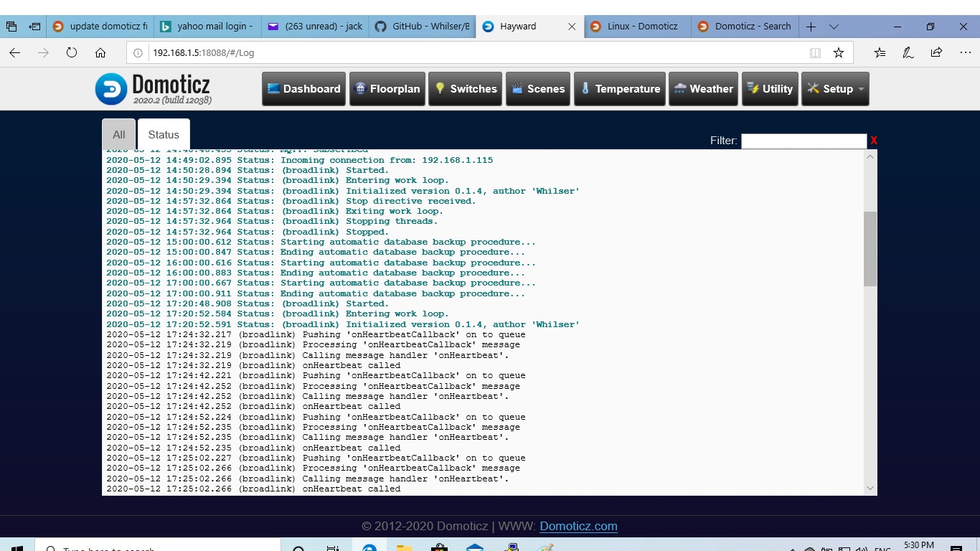Viewport: 980px width, 551px height.
Task: Open the Scenes page
Action: 538,89
